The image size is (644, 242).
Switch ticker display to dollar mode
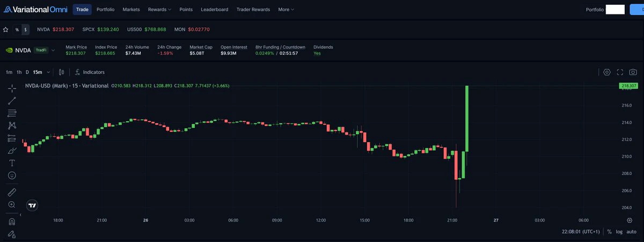click(25, 30)
